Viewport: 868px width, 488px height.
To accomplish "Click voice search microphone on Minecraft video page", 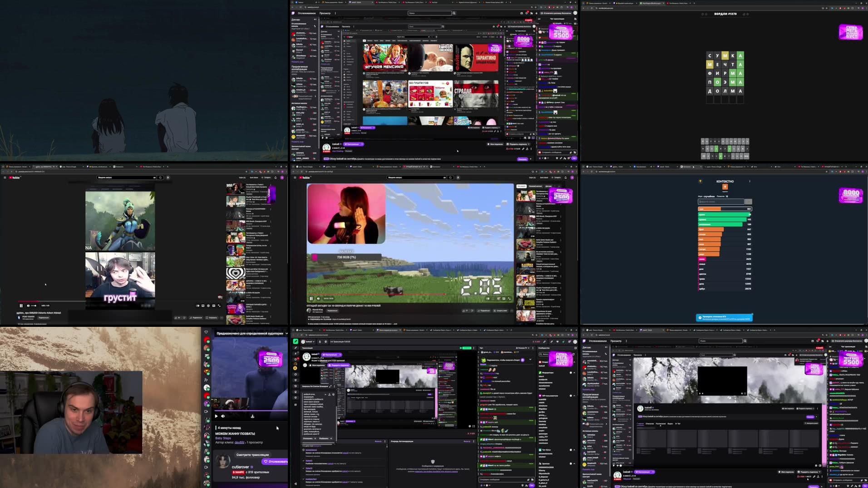I will pos(458,177).
